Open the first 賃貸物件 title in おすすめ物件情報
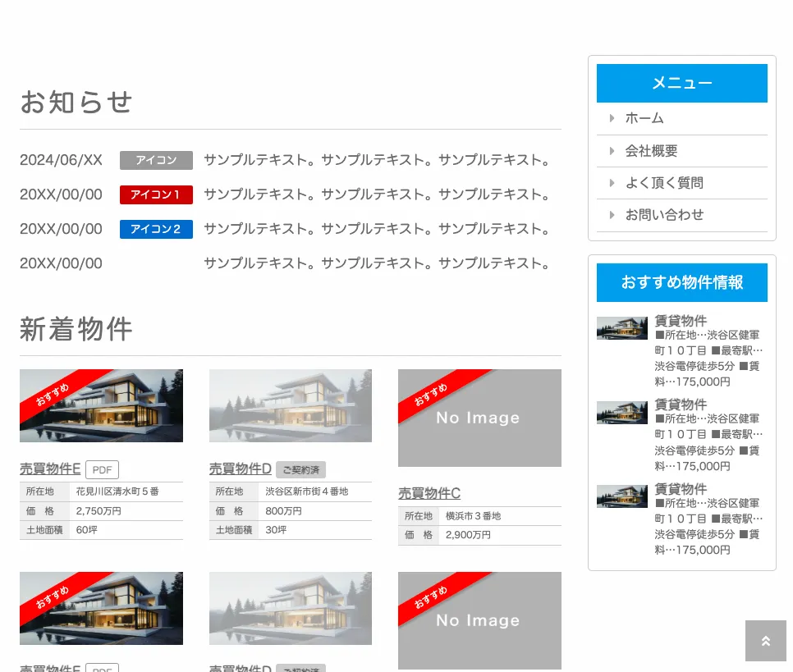Screen dimensions: 793x672 [x=681, y=321]
